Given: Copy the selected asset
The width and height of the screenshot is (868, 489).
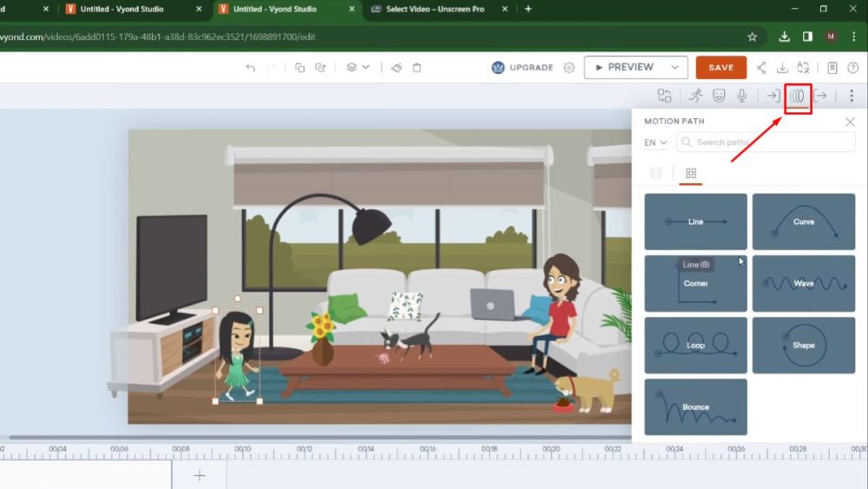Looking at the screenshot, I should click(x=299, y=68).
